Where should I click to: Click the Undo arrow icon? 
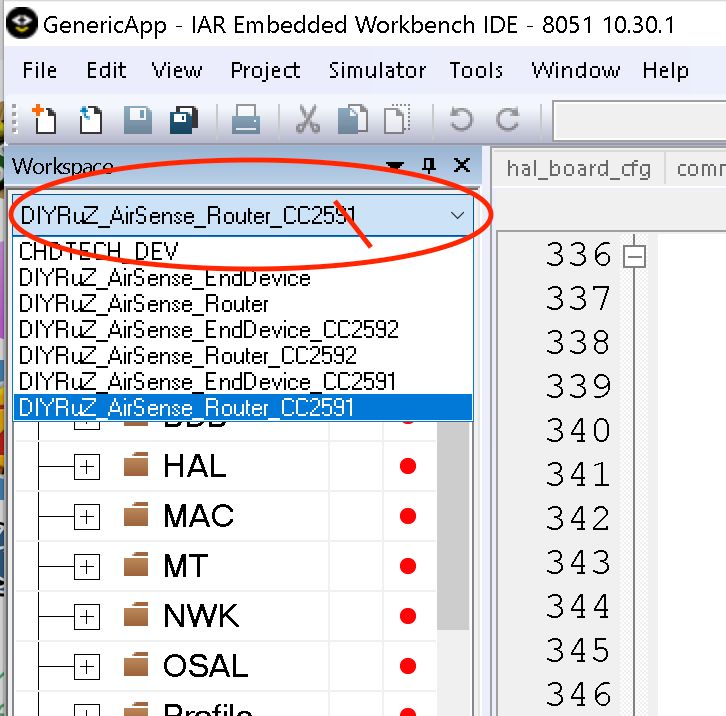461,119
